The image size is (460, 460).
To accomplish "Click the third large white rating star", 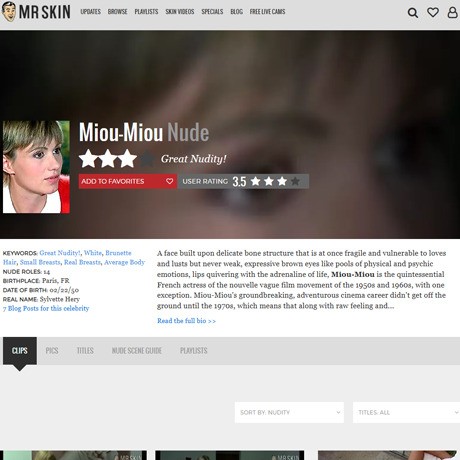I will [x=127, y=159].
